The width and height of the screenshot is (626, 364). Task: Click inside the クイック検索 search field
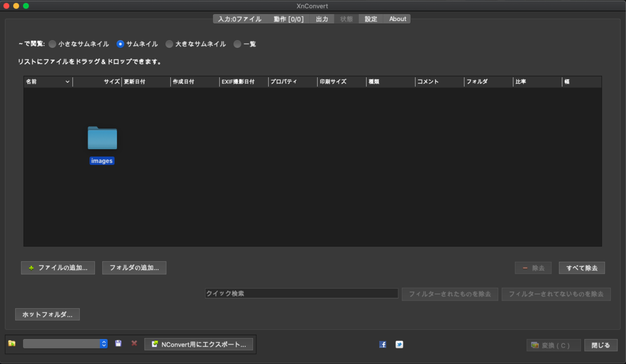click(302, 293)
